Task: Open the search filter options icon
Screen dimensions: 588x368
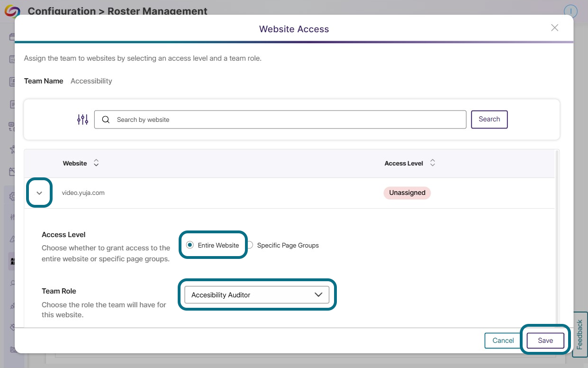Action: tap(83, 120)
